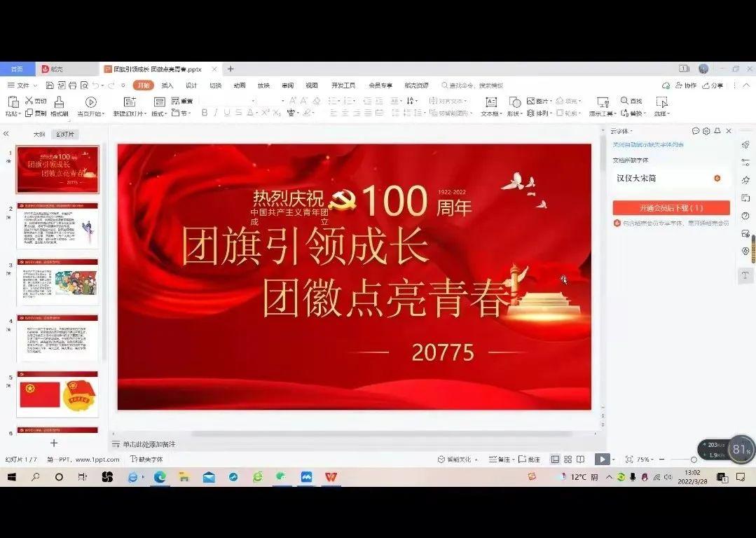Play slideshow from status bar
Image resolution: width=756 pixels, height=538 pixels.
click(x=601, y=460)
